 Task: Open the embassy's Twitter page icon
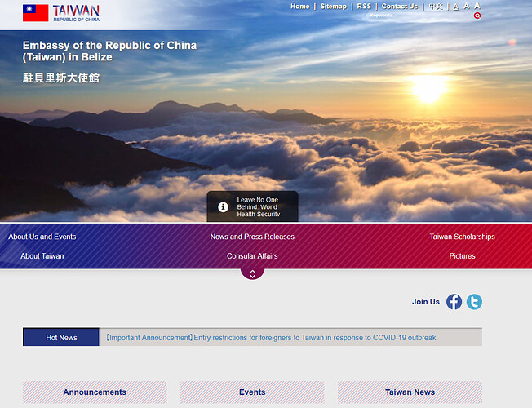[x=474, y=302]
